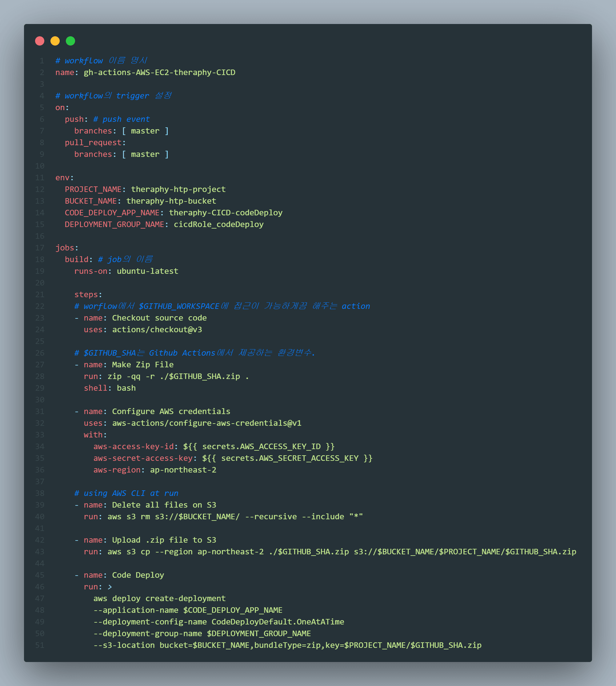
Task: Click aws-actions/configure-aws-credentials@v1 text
Action: click(206, 423)
